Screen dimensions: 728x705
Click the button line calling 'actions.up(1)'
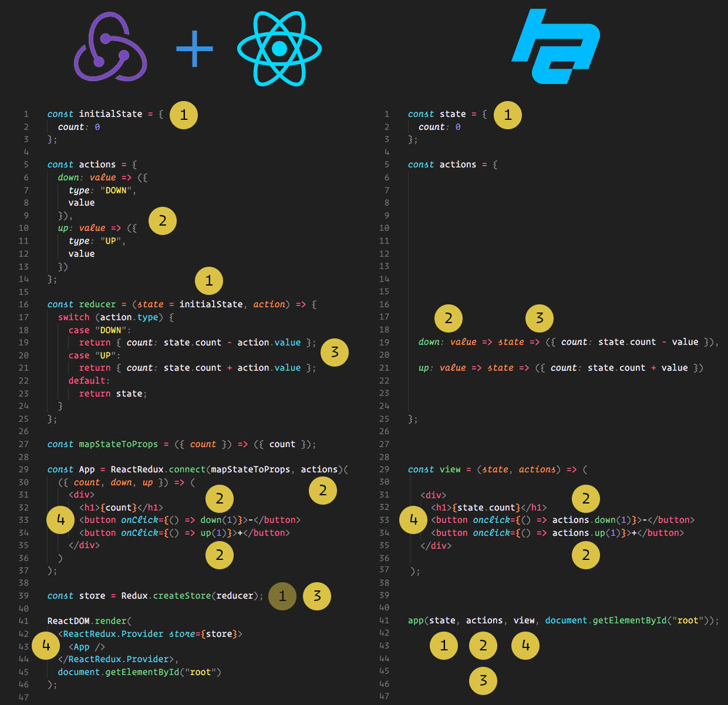pyautogui.click(x=558, y=533)
